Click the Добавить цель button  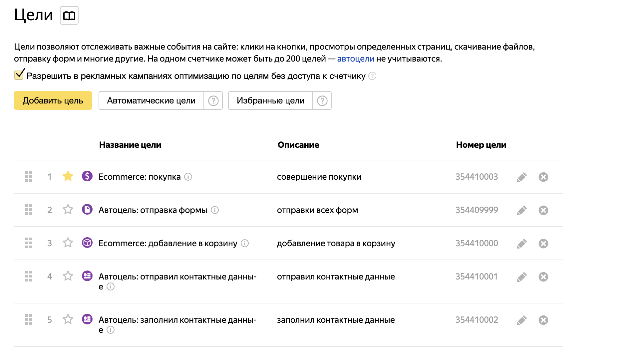pos(53,100)
